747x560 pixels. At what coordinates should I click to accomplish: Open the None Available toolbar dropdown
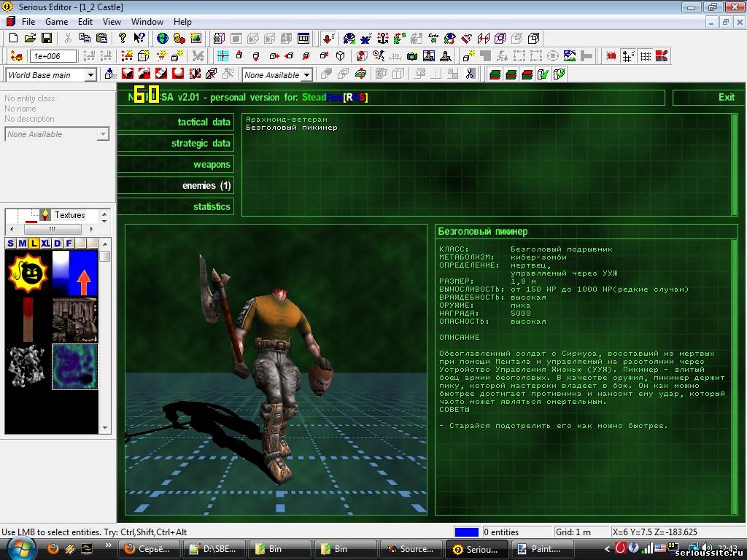(307, 75)
